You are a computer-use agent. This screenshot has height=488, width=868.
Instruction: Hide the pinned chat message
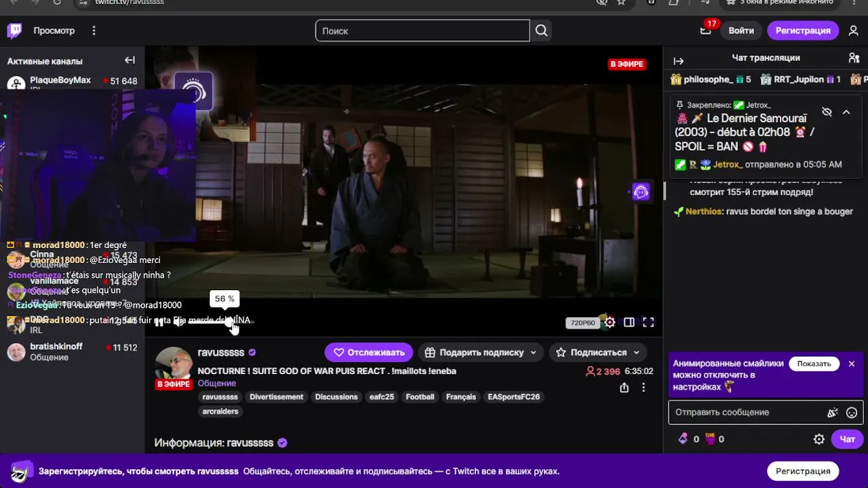[827, 112]
